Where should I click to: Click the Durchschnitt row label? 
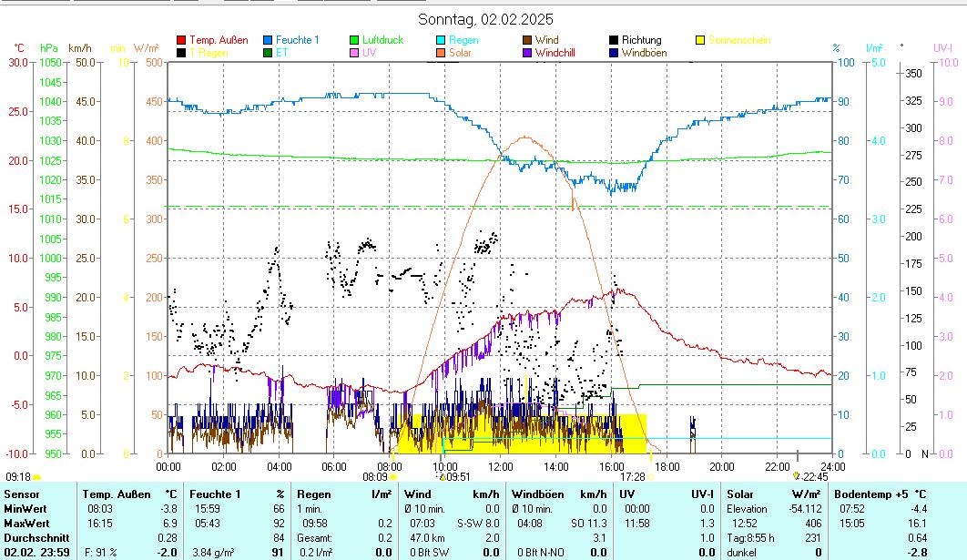(x=36, y=538)
